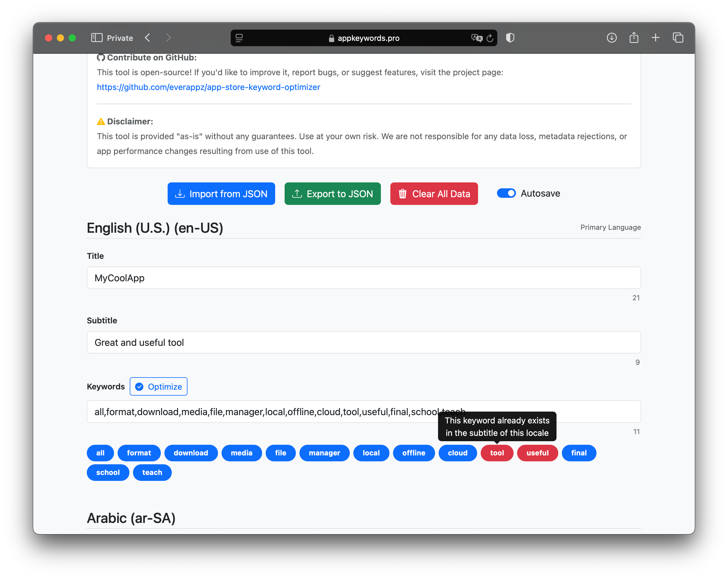Open a new tab with plus icon
This screenshot has width=728, height=578.
tap(655, 38)
